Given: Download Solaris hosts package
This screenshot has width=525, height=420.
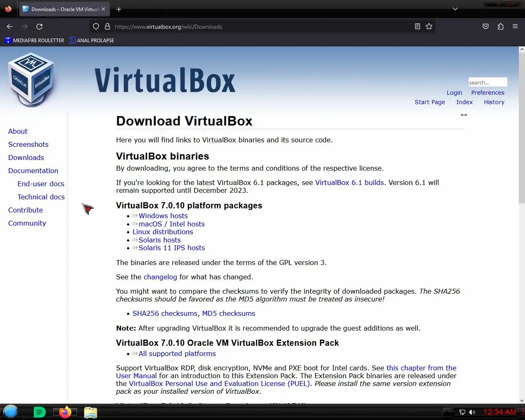Looking at the screenshot, I should pos(160,240).
